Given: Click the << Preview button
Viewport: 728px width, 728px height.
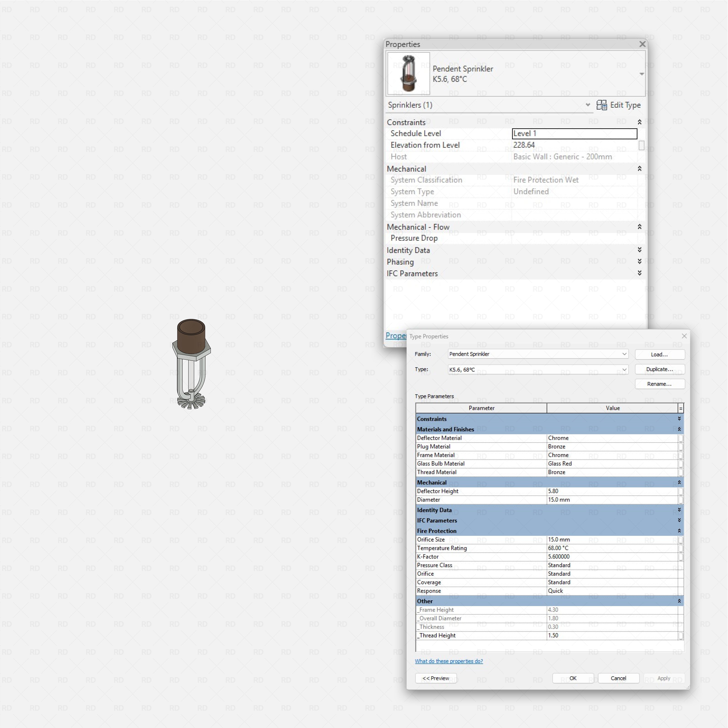Looking at the screenshot, I should (x=436, y=678).
